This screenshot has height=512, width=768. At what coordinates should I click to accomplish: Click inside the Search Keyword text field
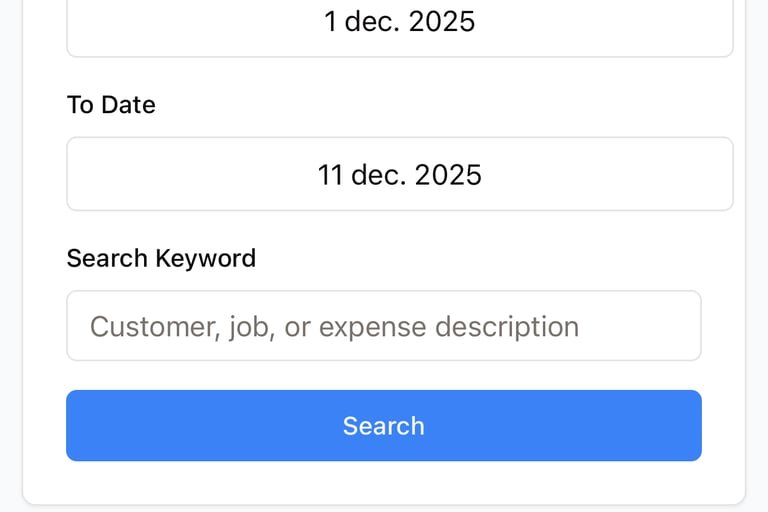(x=384, y=326)
